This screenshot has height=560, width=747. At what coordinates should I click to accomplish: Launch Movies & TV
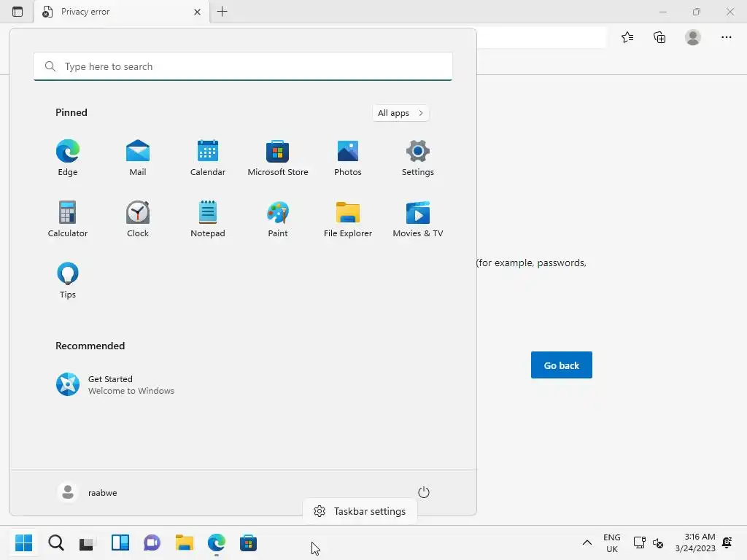point(418,219)
